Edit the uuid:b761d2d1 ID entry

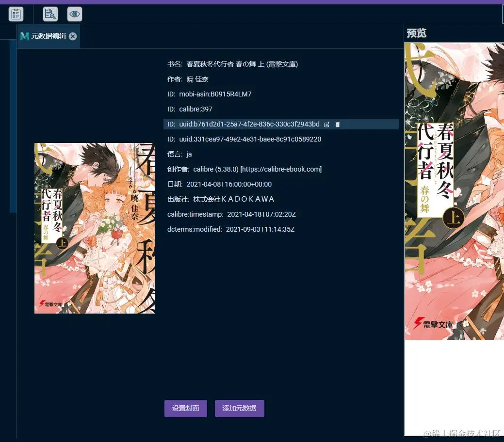click(x=327, y=125)
